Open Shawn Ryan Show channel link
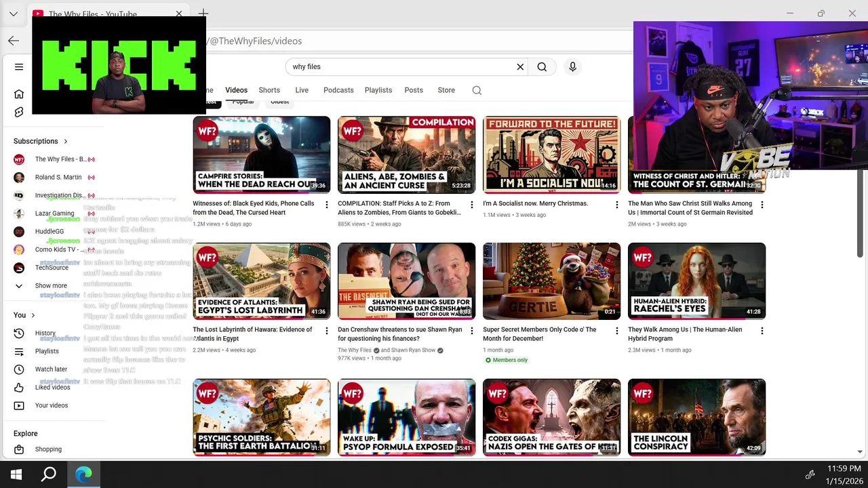This screenshot has height=488, width=868. pos(413,350)
